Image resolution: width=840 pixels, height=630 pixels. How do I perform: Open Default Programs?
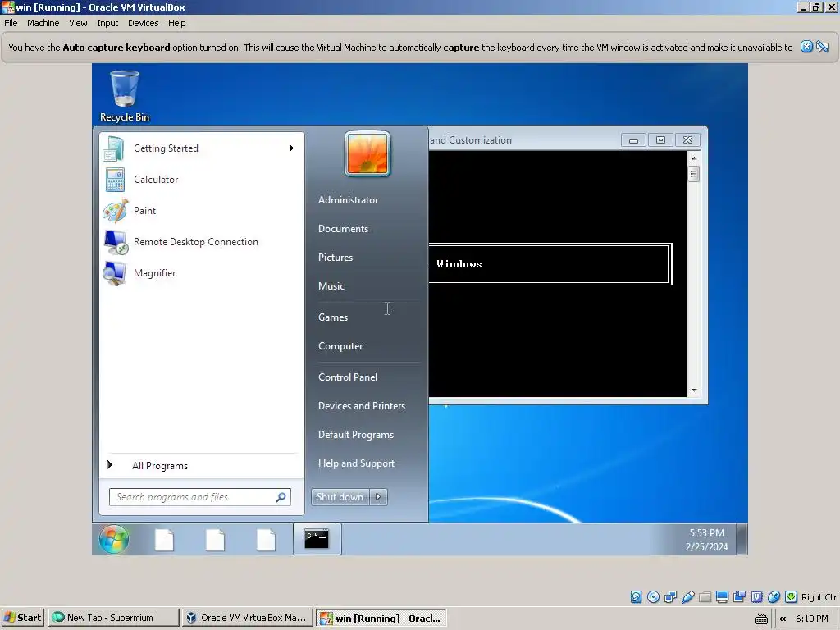point(356,435)
